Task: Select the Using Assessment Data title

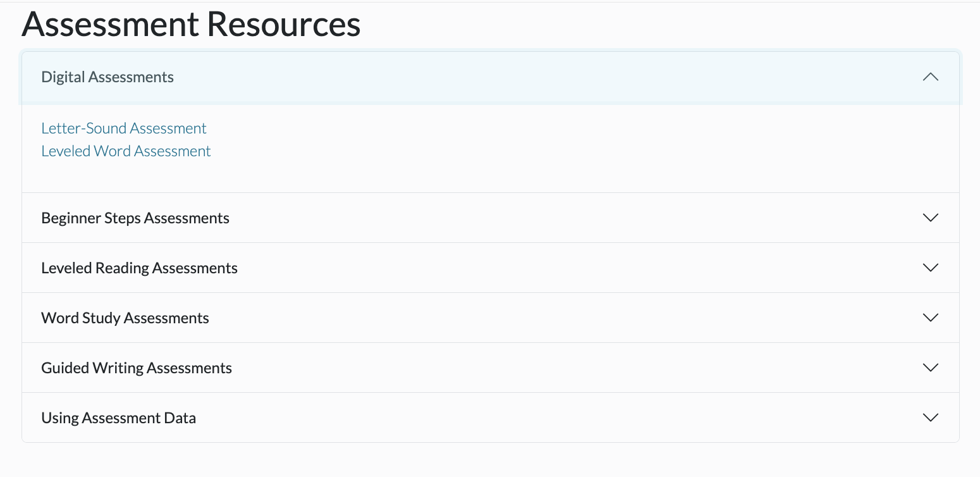Action: (118, 418)
